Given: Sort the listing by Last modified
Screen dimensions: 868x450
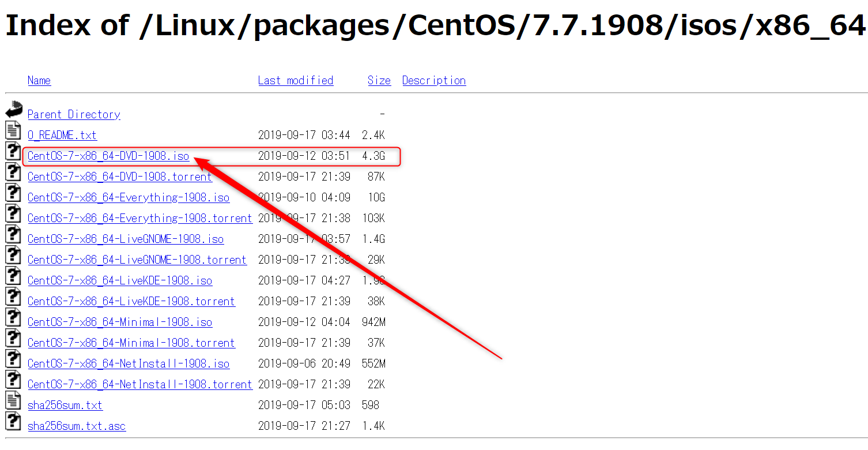Looking at the screenshot, I should point(296,80).
